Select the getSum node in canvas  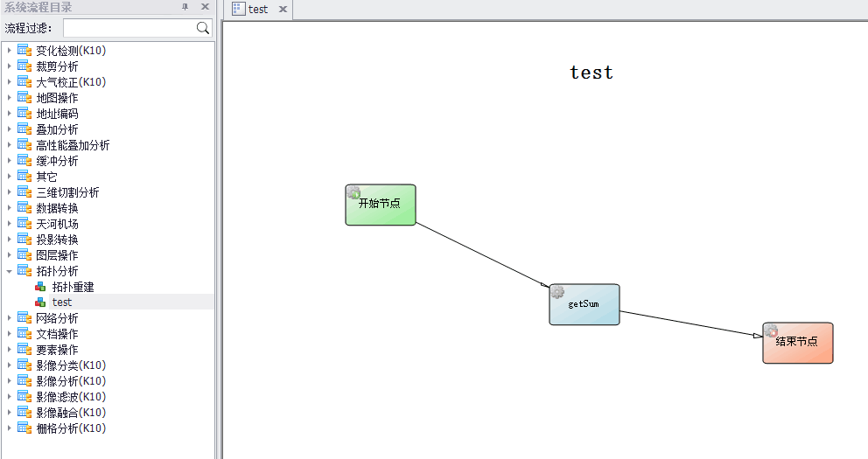coord(584,305)
